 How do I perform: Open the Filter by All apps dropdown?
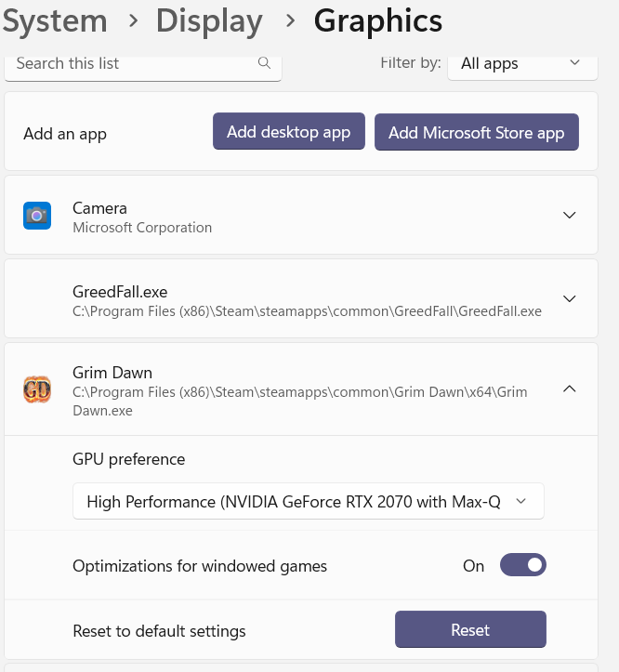click(520, 64)
